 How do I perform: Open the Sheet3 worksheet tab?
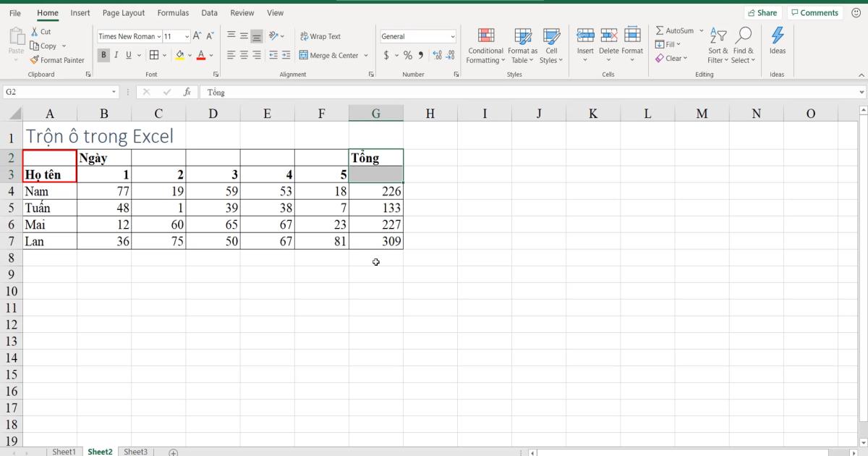135,451
